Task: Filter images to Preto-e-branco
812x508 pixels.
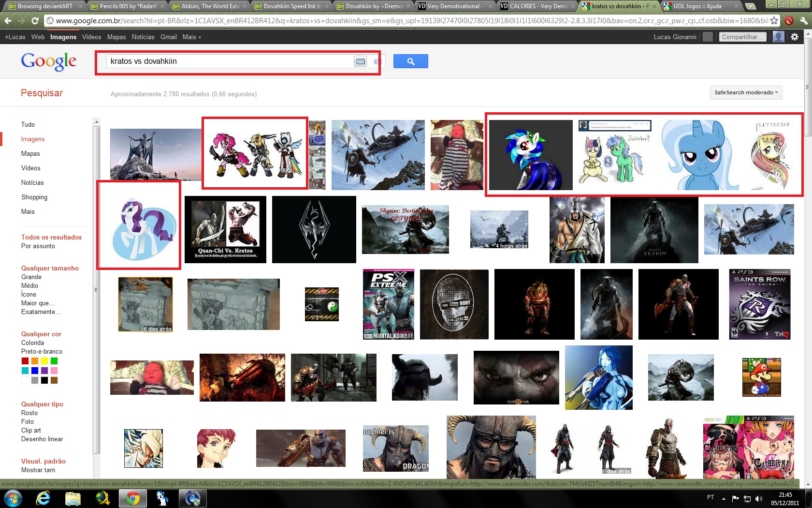Action: (x=42, y=351)
